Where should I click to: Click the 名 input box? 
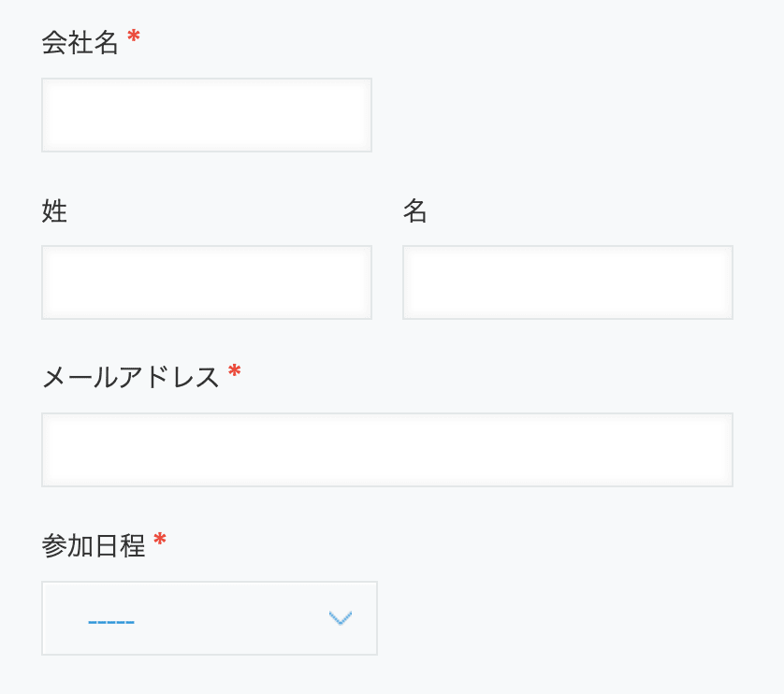point(566,282)
